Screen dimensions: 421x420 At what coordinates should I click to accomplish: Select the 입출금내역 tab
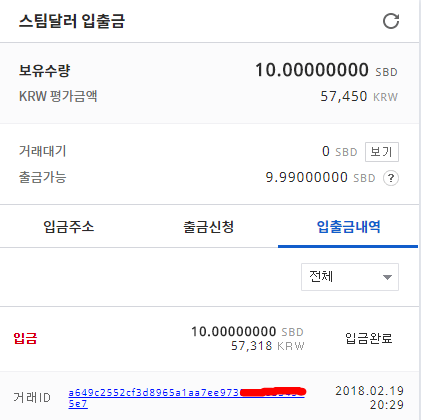[x=348, y=227]
